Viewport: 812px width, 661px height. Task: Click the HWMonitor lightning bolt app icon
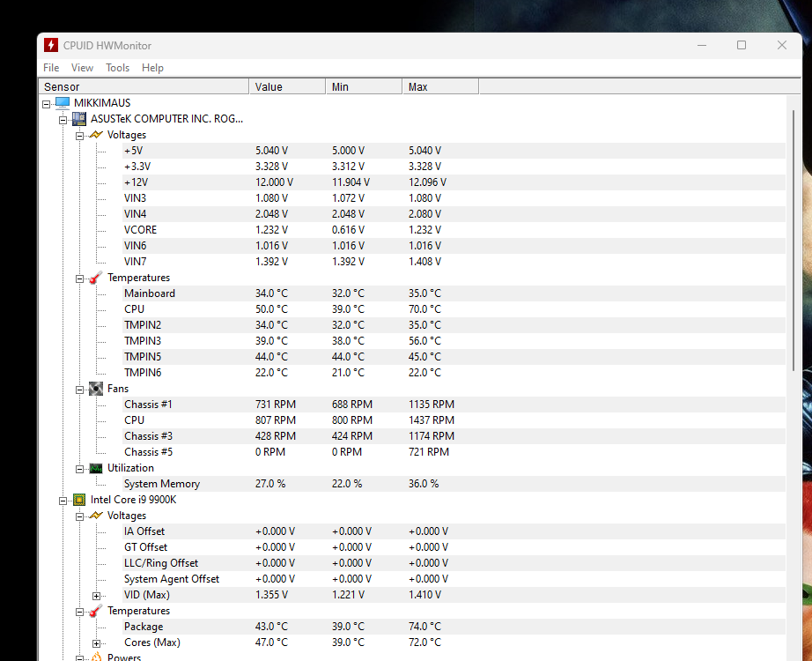point(51,45)
